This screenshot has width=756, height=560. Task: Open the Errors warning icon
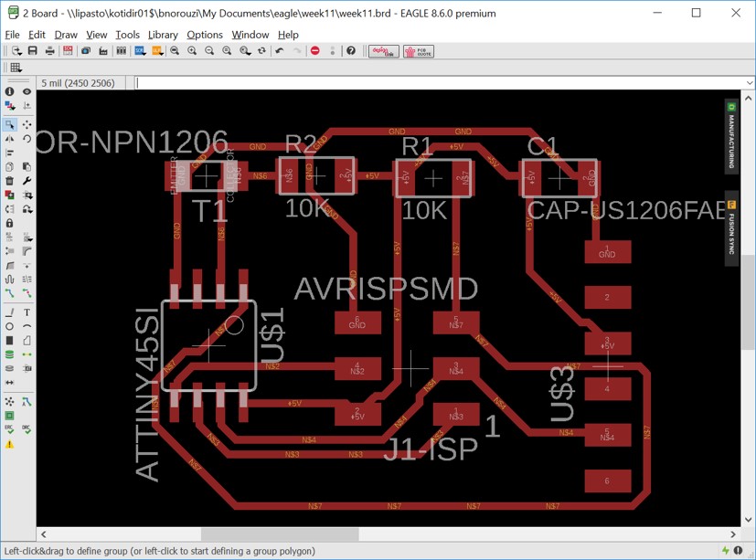(10, 444)
